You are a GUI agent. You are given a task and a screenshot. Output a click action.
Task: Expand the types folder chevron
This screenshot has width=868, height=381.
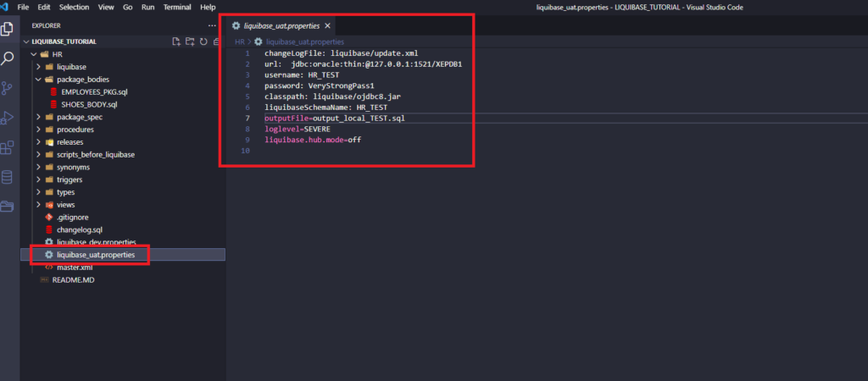click(x=38, y=192)
